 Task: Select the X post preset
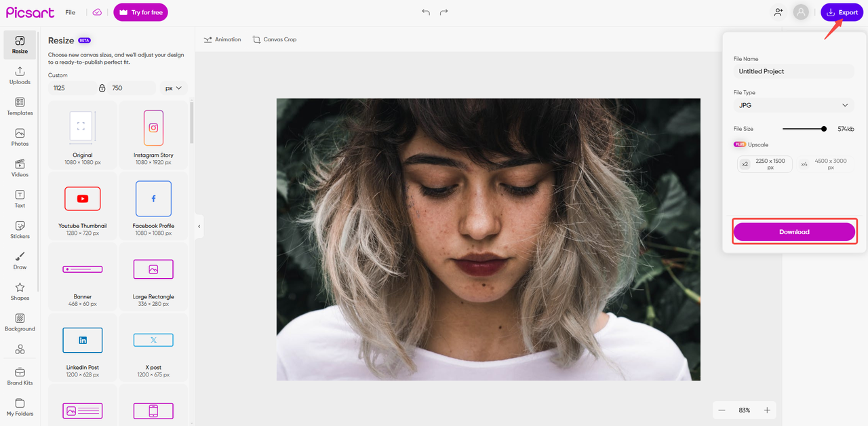pyautogui.click(x=153, y=347)
